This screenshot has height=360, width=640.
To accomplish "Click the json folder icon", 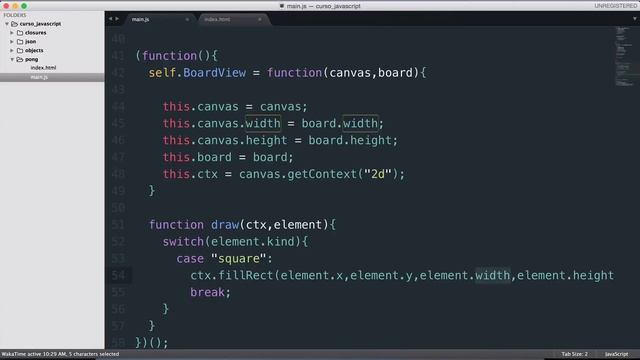I will [20, 42].
